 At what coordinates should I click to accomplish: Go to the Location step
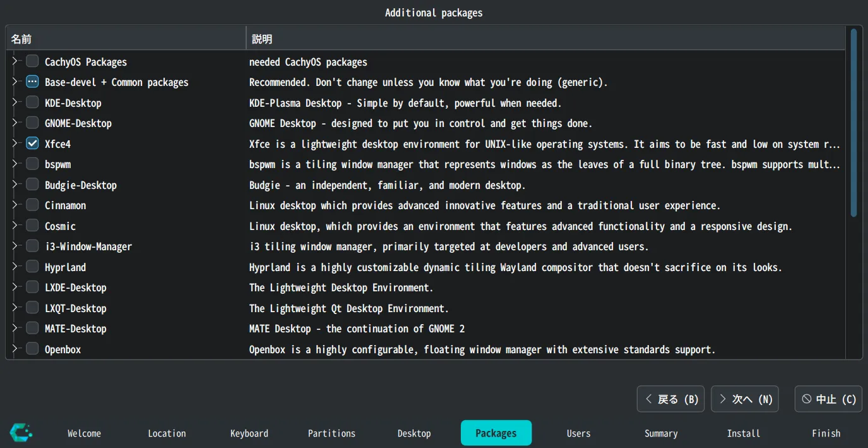167,433
